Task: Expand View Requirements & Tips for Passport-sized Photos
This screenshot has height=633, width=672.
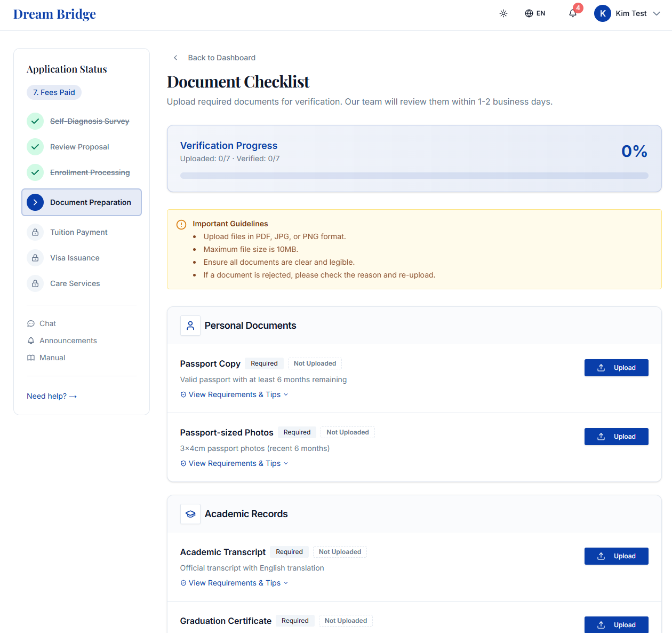Action: coord(234,463)
